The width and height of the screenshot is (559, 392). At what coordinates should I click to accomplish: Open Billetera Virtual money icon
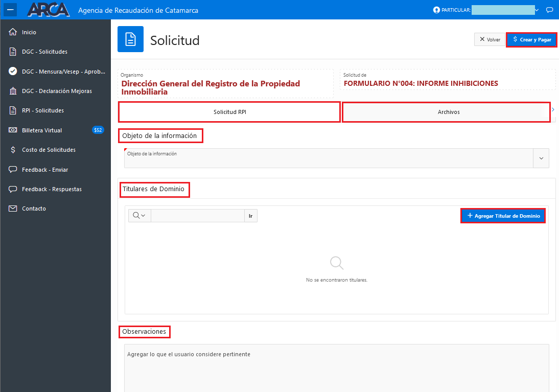tap(13, 130)
